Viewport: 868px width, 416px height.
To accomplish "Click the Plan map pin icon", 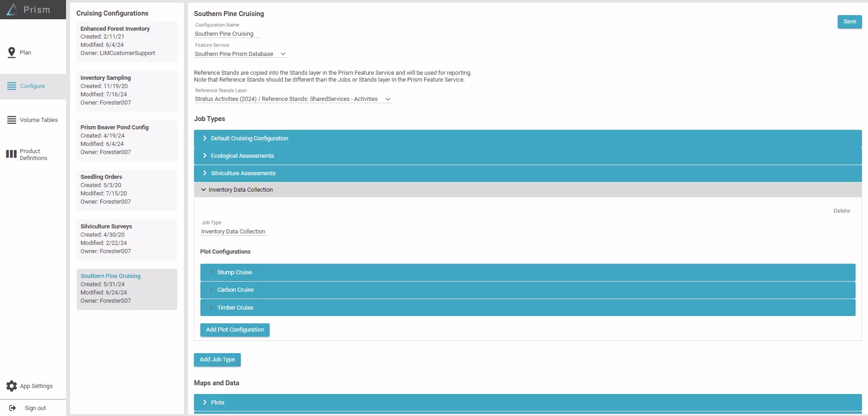I will tap(12, 53).
